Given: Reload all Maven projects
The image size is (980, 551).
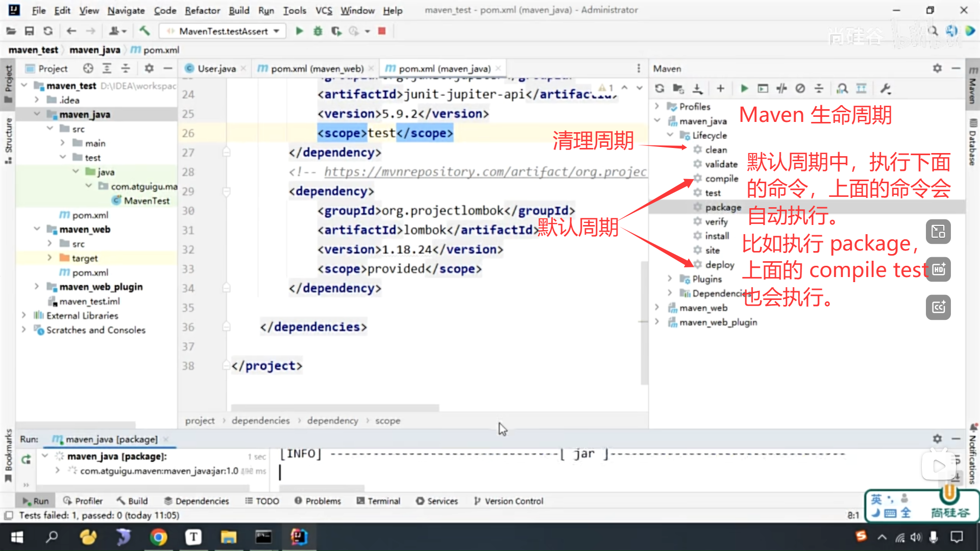Looking at the screenshot, I should 659,89.
